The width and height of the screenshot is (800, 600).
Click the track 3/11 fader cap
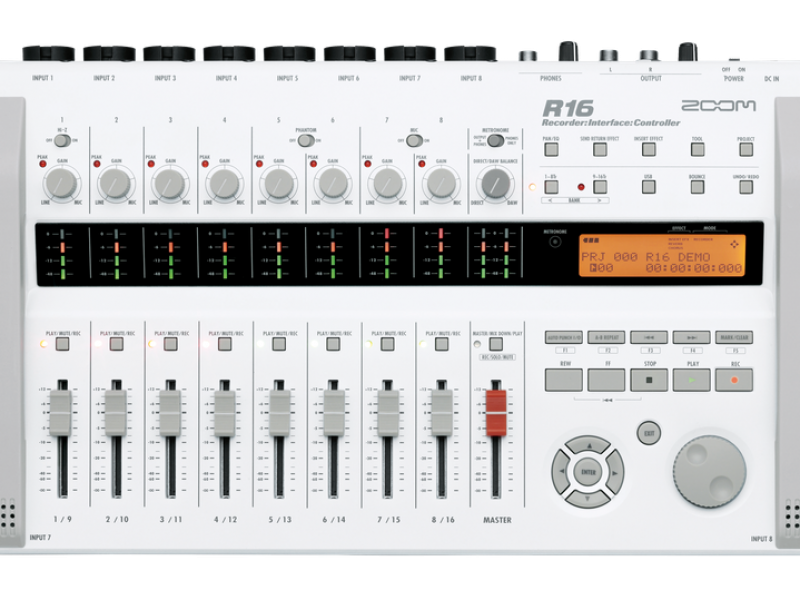click(170, 413)
